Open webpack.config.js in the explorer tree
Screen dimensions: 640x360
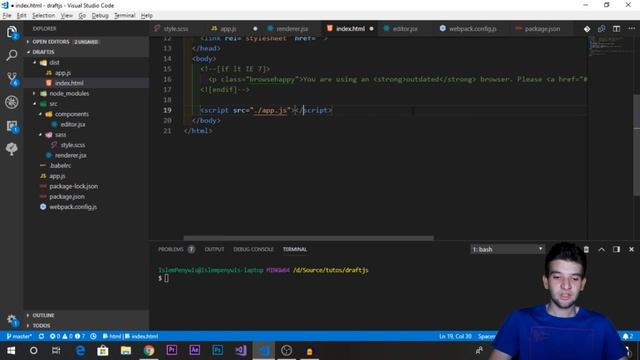tap(73, 207)
